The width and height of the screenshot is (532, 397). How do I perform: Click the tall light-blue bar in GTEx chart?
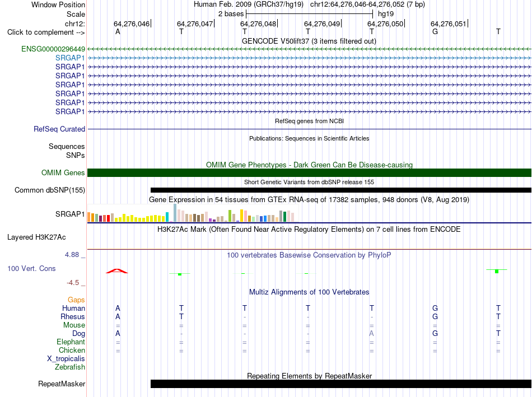point(175,213)
